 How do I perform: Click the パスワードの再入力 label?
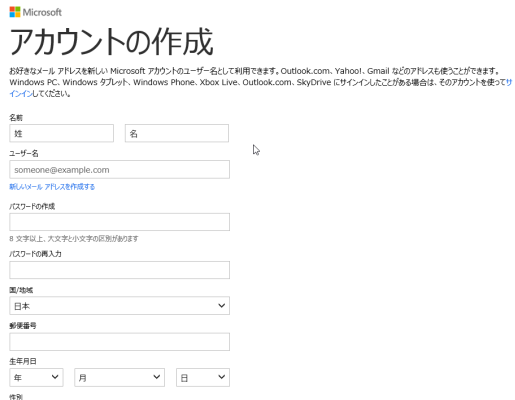point(35,254)
